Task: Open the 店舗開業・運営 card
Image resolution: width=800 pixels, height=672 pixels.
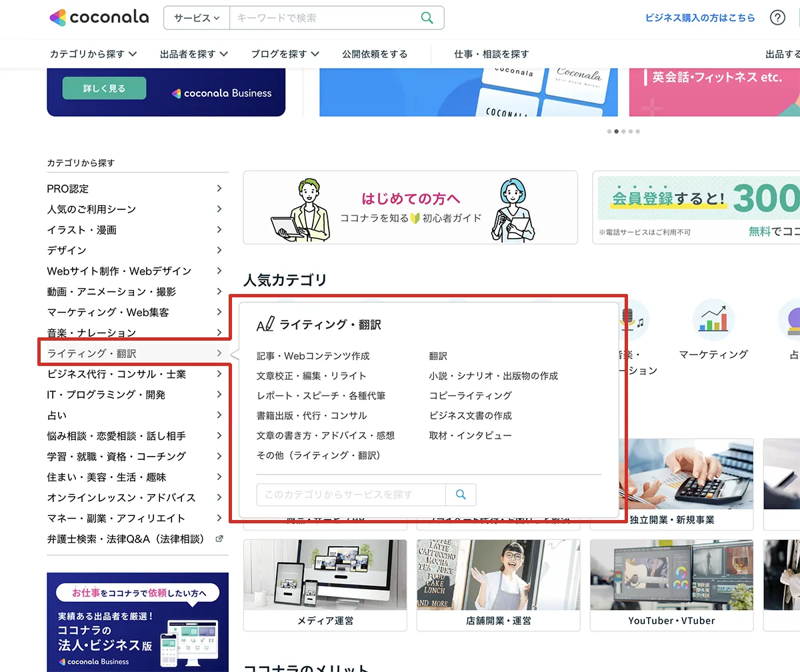Action: coord(499,585)
